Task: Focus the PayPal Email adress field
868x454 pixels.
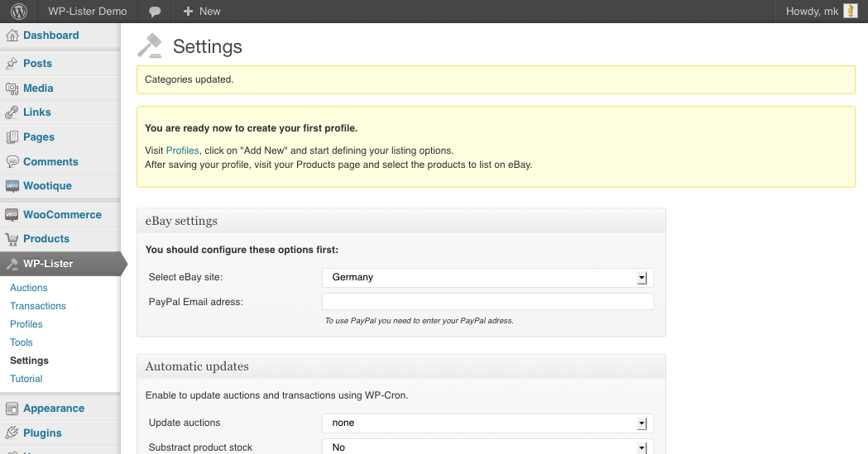Action: point(487,302)
